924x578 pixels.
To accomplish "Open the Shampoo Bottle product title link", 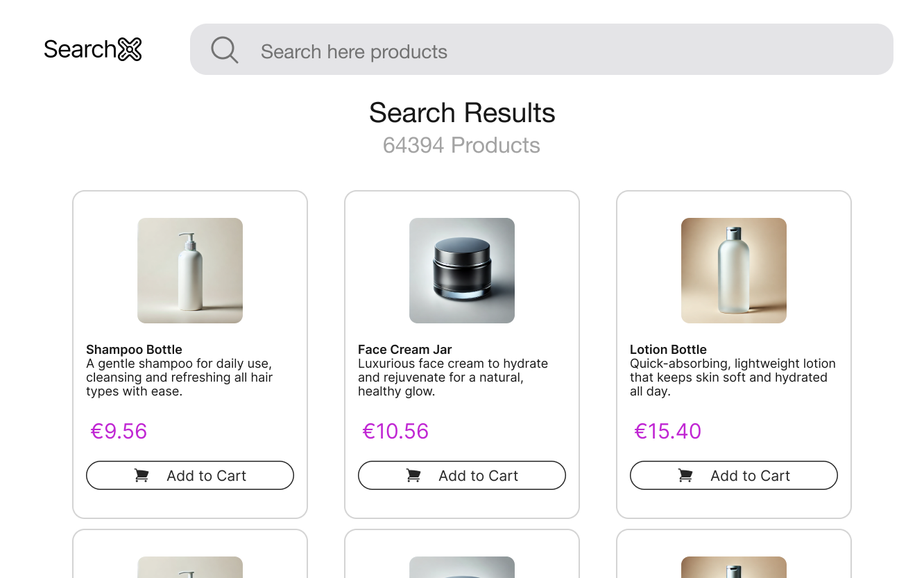I will tap(134, 349).
